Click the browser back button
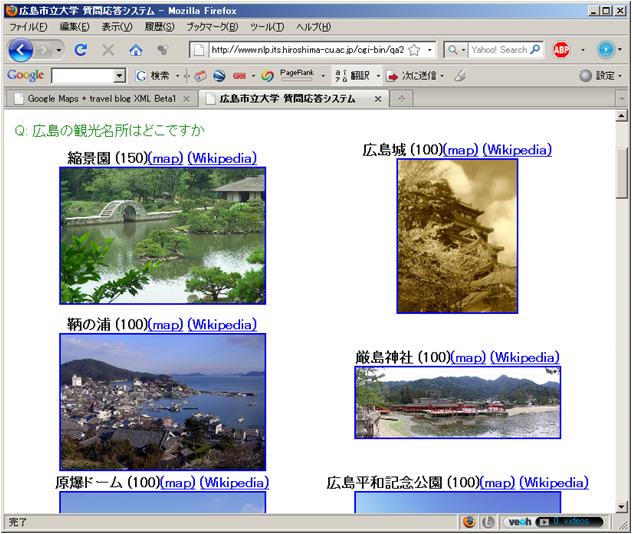The width and height of the screenshot is (632, 534). point(22,49)
